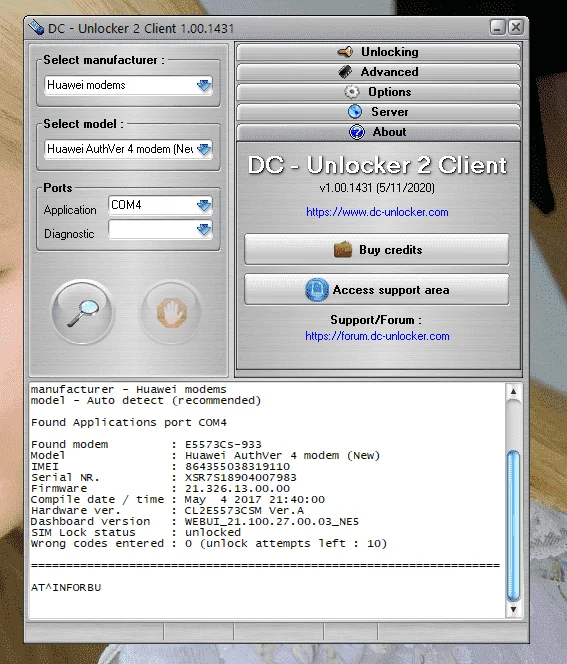
Task: Click the globe icon on Server tab
Action: [355, 112]
